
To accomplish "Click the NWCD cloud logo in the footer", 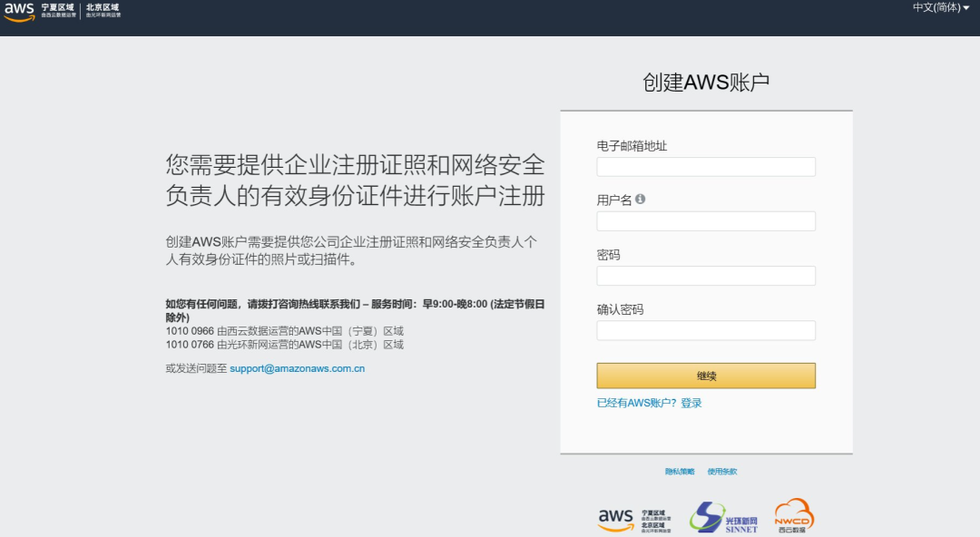I will point(794,516).
